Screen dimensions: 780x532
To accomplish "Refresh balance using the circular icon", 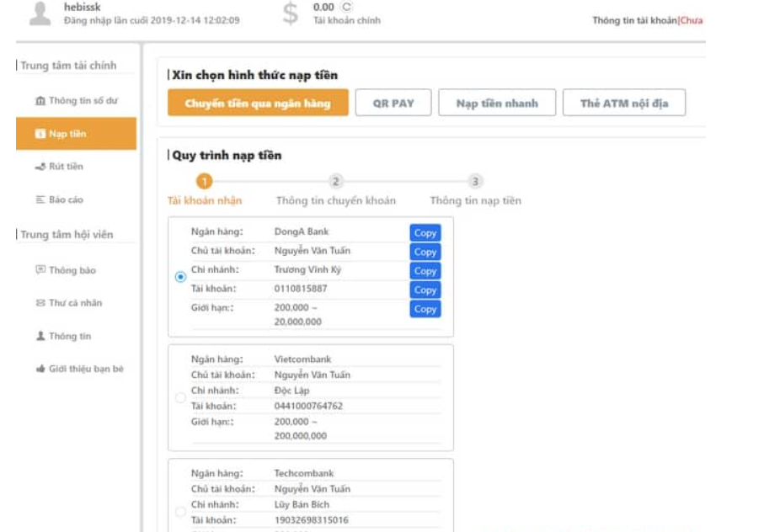I will pyautogui.click(x=346, y=8).
